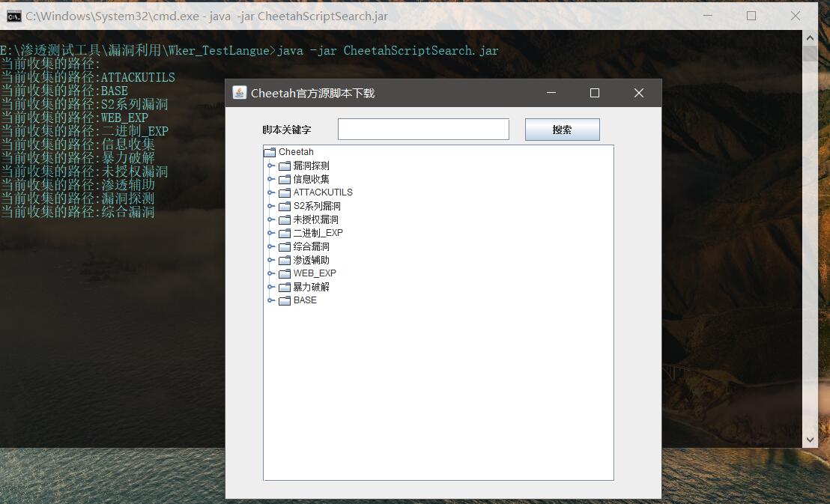Click the folder icon beside 信息收集

(x=285, y=179)
